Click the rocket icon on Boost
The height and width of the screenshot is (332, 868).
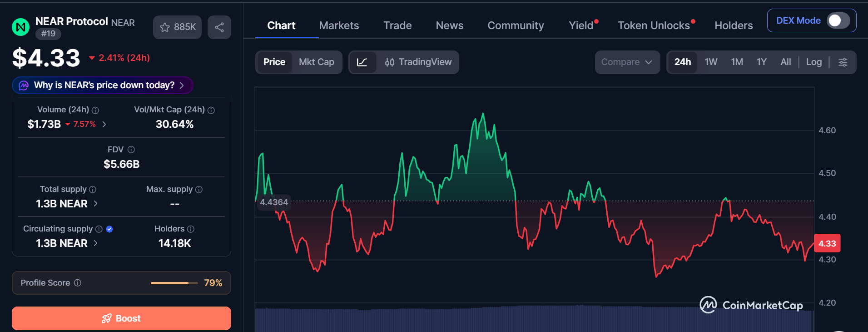pyautogui.click(x=107, y=318)
